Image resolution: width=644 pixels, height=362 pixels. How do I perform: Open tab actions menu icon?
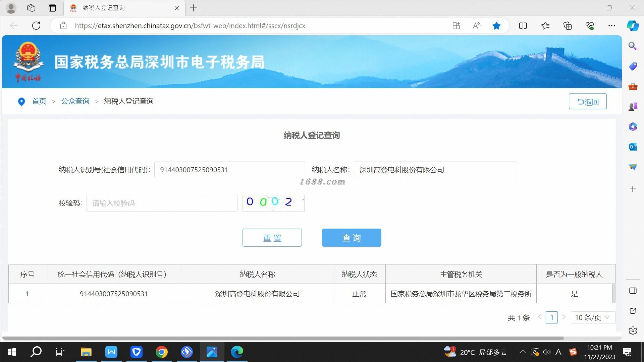[52, 8]
